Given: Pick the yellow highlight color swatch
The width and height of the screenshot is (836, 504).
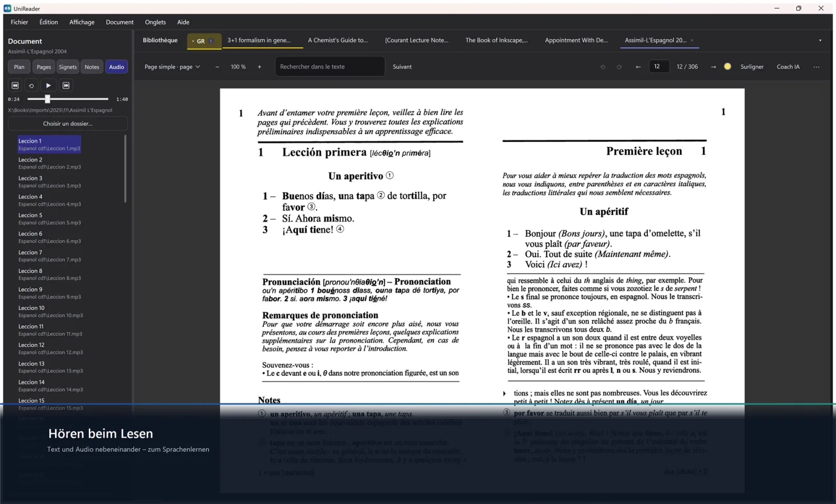Looking at the screenshot, I should click(727, 66).
